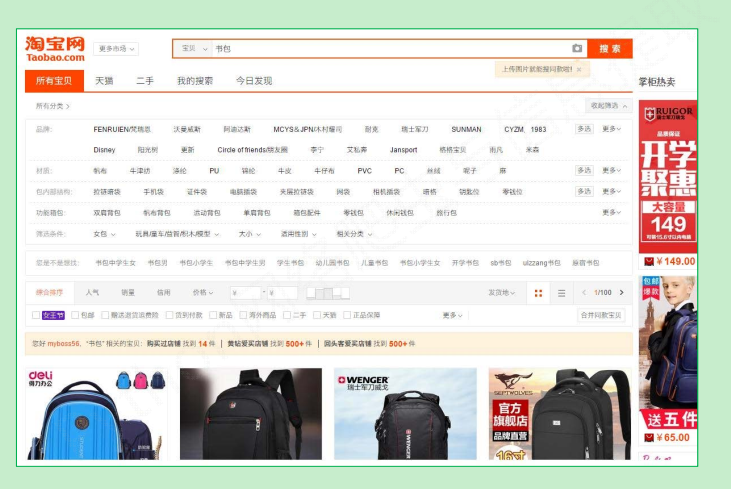This screenshot has height=489, width=731.
Task: Filter by brand Jansport
Action: pyautogui.click(x=403, y=150)
